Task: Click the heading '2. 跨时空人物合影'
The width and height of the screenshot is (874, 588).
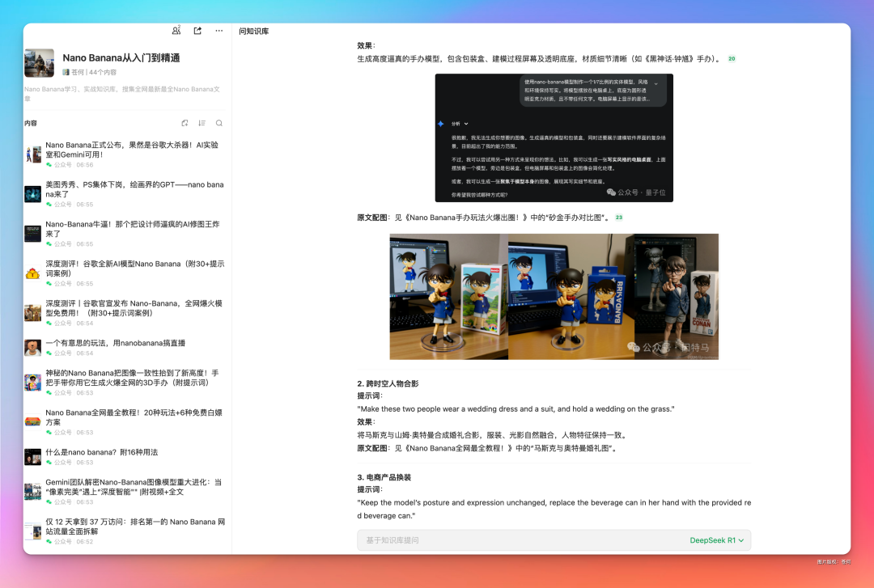Action: coord(388,383)
